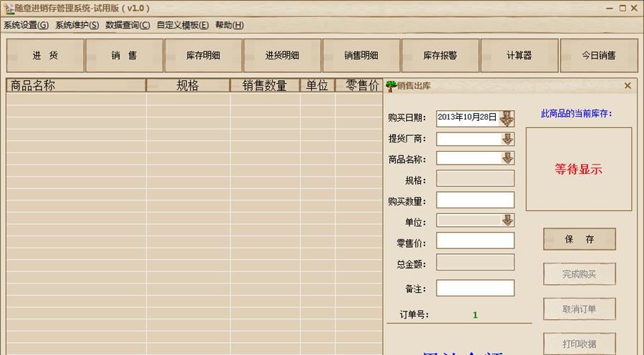Screen dimensions: 644x355
Task: Open the 自定义模板(E) menu
Action: point(182,25)
